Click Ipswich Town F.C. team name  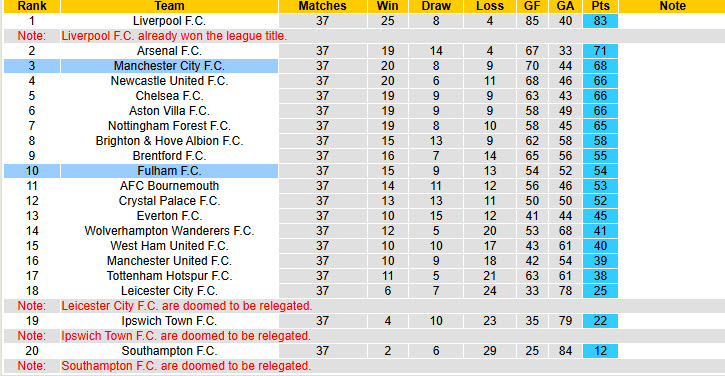pyautogui.click(x=169, y=321)
